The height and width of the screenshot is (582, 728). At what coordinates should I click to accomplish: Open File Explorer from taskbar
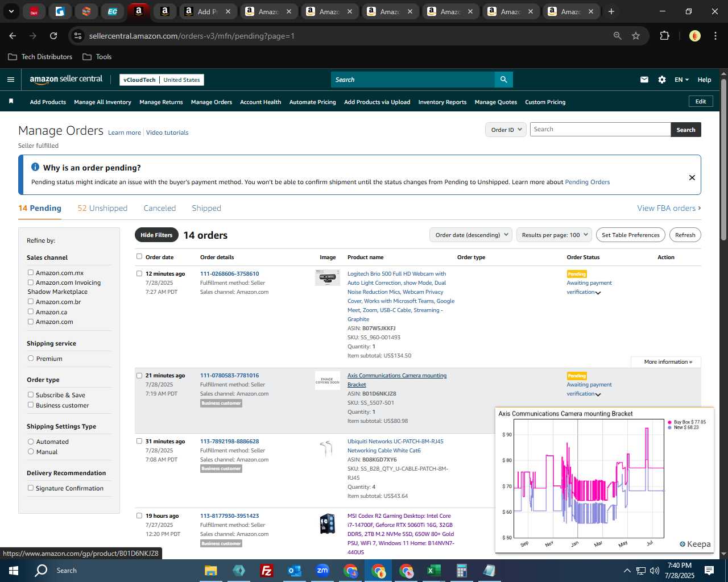[211, 571]
